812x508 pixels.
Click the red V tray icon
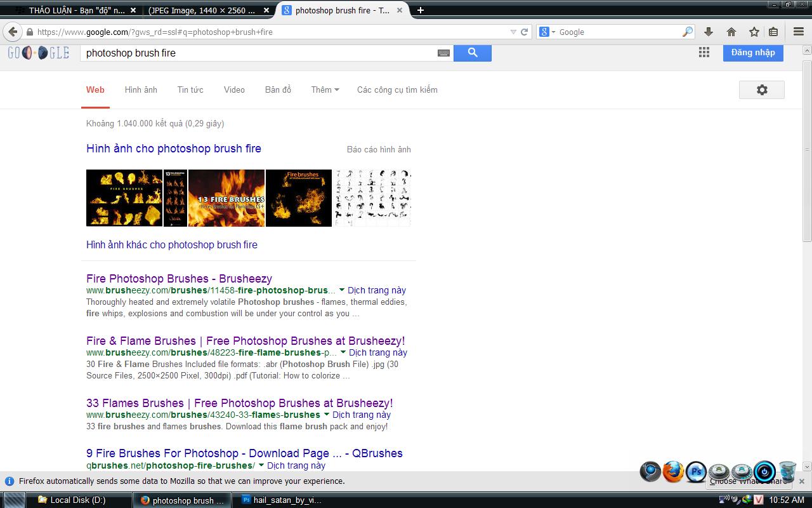pyautogui.click(x=758, y=500)
